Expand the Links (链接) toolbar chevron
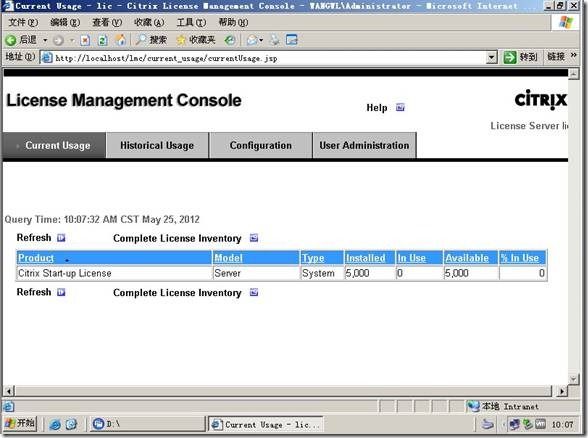The width and height of the screenshot is (588, 438). pyautogui.click(x=573, y=55)
